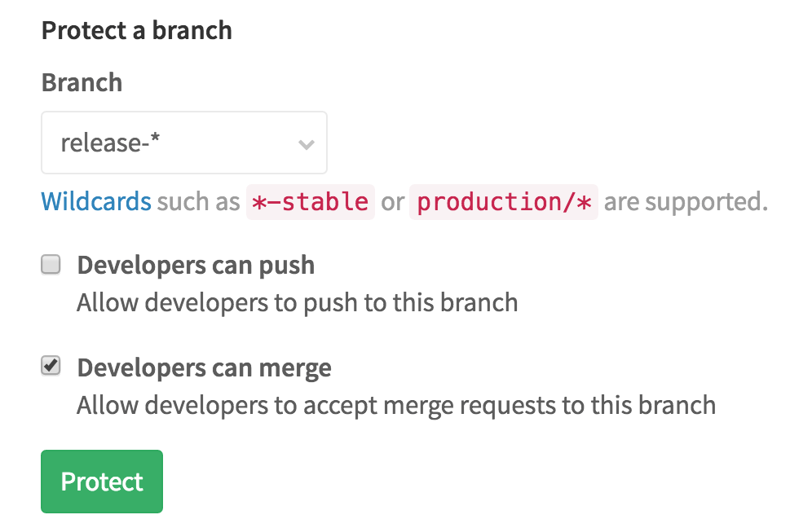Click the production/* wildcard example
Screen dimensions: 812x528
coord(504,201)
